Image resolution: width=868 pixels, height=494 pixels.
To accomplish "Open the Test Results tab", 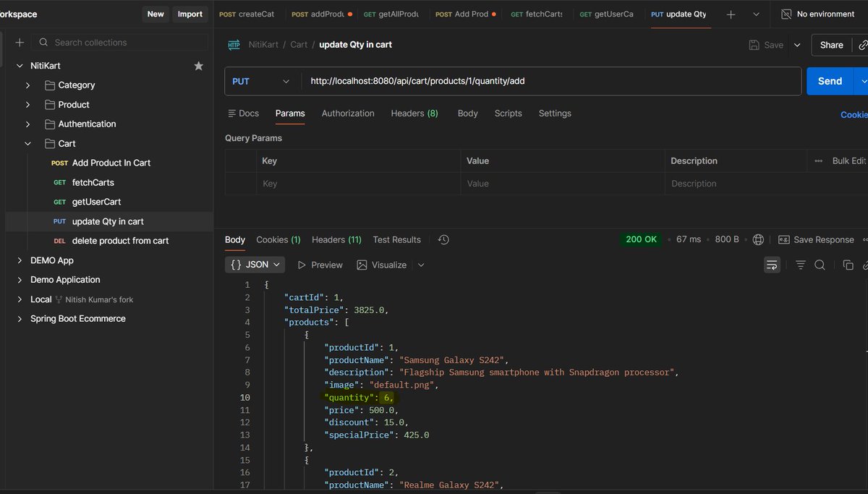I will point(396,239).
